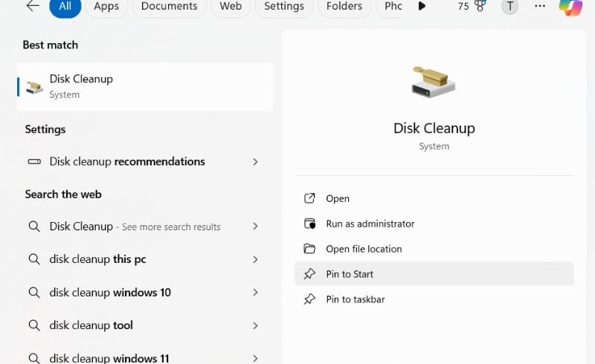Click search icon beside disk cleanup tool

click(x=34, y=325)
